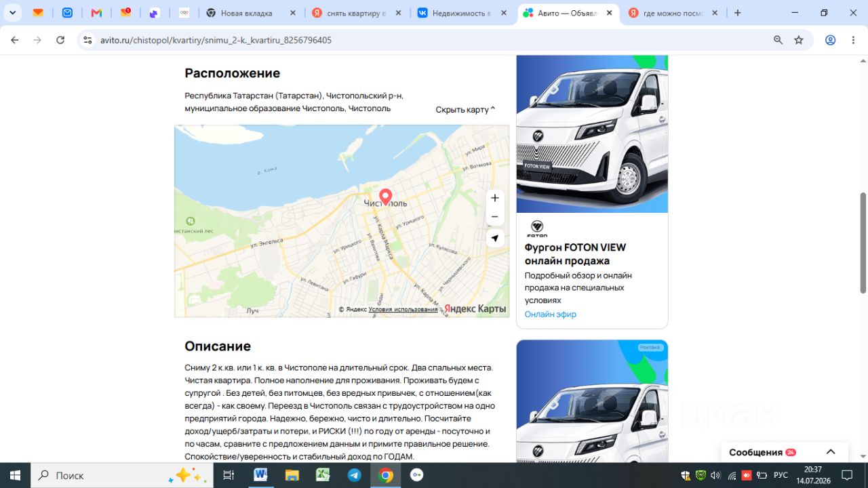Switch to the 'где можно посмо' tab
The image size is (868, 488).
click(x=674, y=13)
